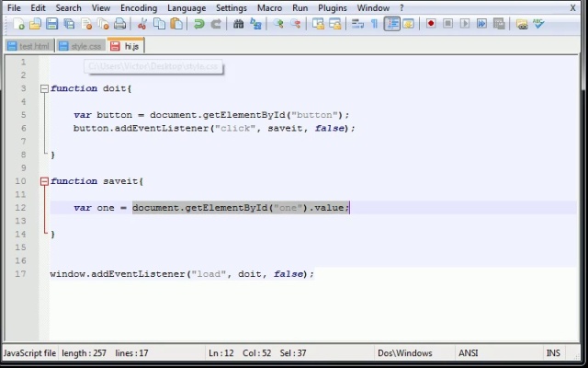Select the hi.js tab

126,46
